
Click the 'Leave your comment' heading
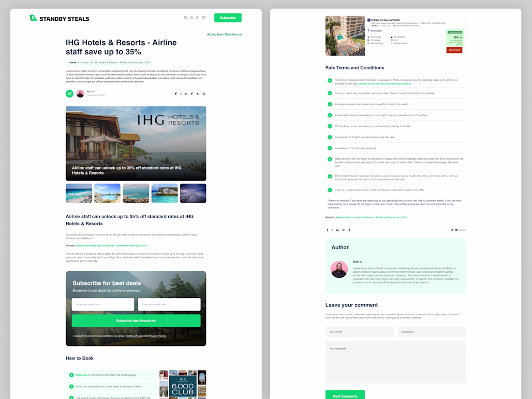tap(352, 305)
